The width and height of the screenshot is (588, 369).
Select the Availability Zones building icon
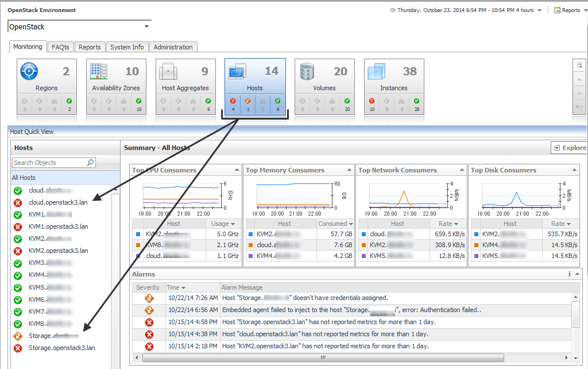[99, 71]
